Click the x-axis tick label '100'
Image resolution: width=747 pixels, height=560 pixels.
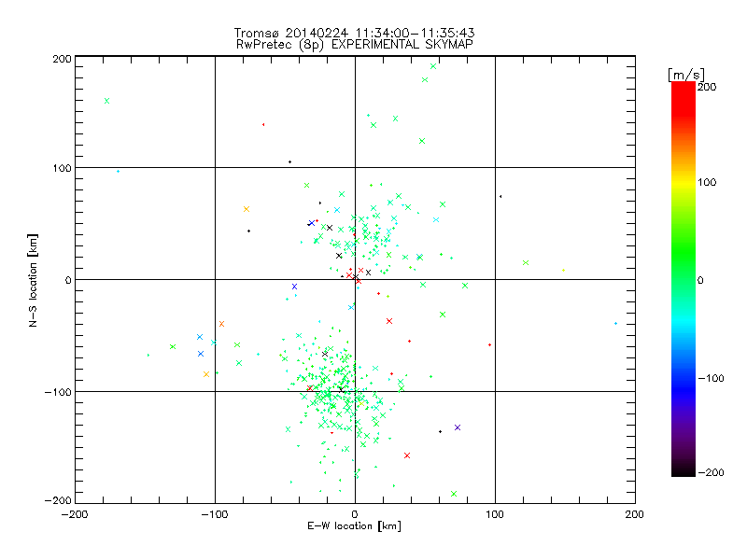495,514
